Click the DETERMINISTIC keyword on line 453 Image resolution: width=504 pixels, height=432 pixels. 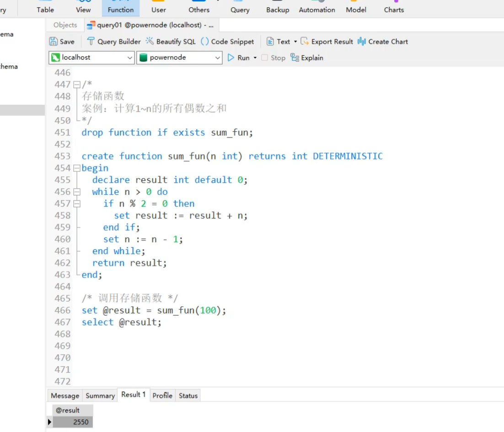pyautogui.click(x=348, y=157)
